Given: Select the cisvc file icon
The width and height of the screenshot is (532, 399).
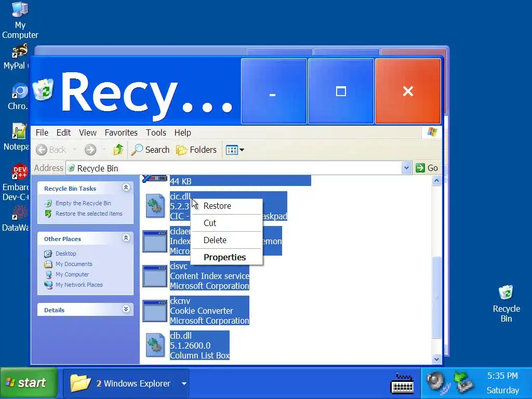Looking at the screenshot, I should pyautogui.click(x=155, y=276).
